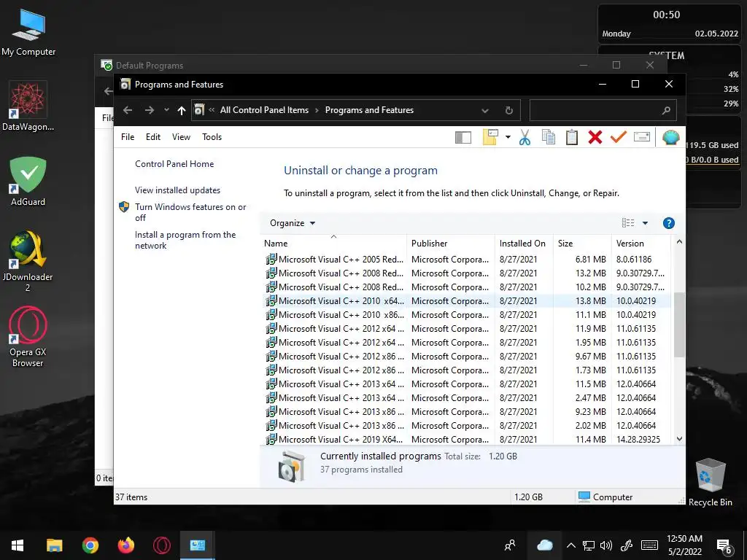Click the Rename toolbar icon
This screenshot has width=747, height=560.
642,137
